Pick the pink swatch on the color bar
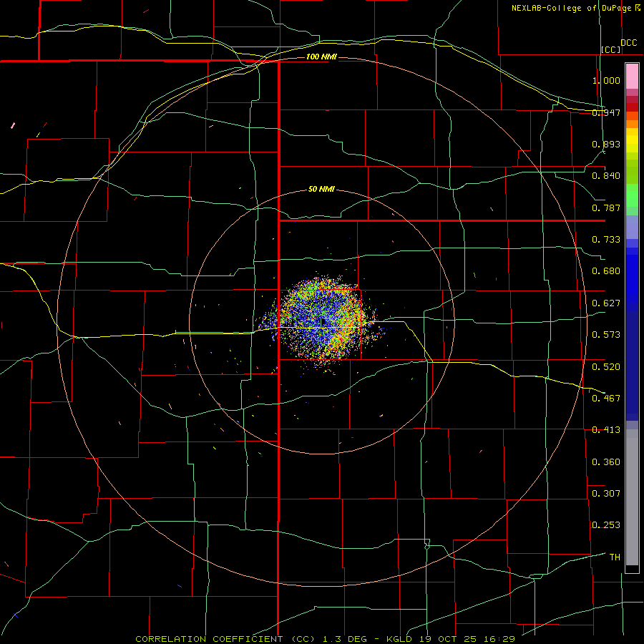 point(632,77)
